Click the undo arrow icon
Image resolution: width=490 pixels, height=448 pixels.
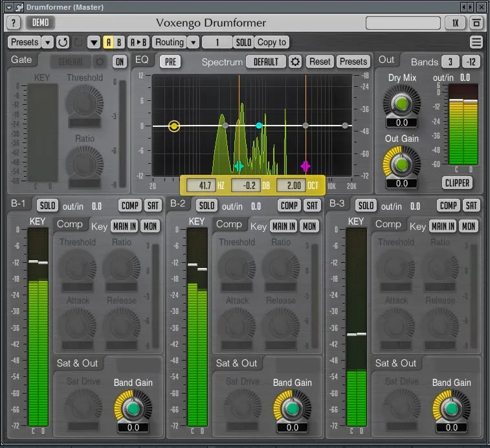(x=63, y=43)
